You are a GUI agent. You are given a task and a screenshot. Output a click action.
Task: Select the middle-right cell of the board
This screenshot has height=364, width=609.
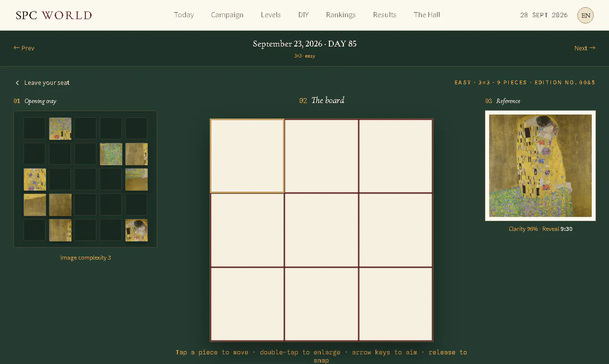pos(396,230)
